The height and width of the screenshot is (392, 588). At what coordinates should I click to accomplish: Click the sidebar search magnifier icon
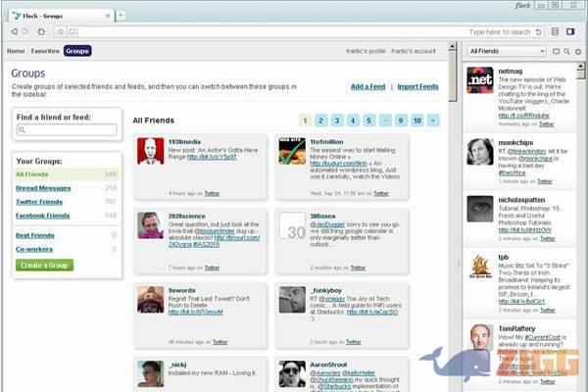tap(566, 51)
